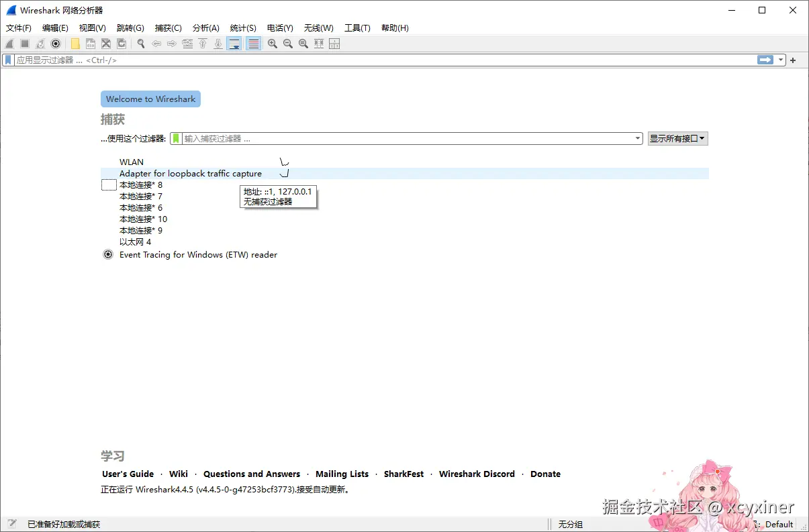Click in the capture filter input field
Screen dimensions: 809x532
pos(408,138)
